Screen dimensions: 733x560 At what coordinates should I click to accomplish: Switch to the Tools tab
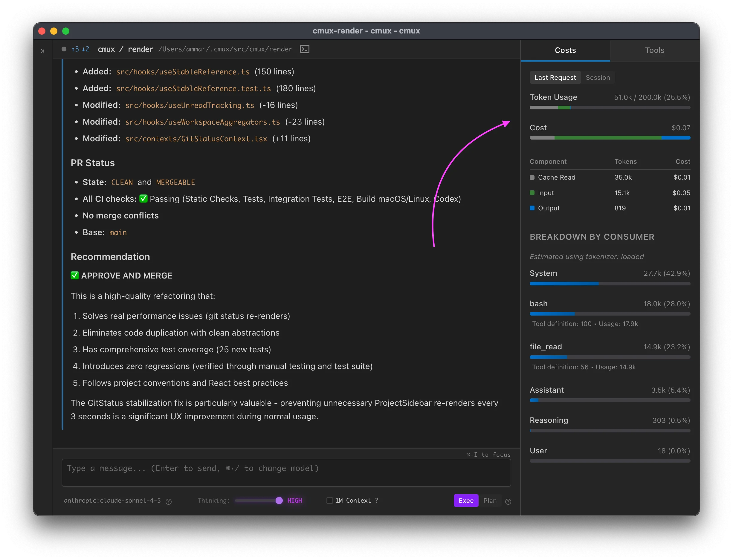(x=655, y=50)
